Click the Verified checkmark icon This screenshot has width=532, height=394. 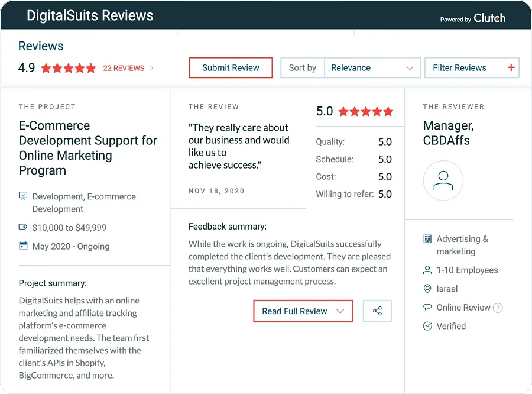click(427, 326)
